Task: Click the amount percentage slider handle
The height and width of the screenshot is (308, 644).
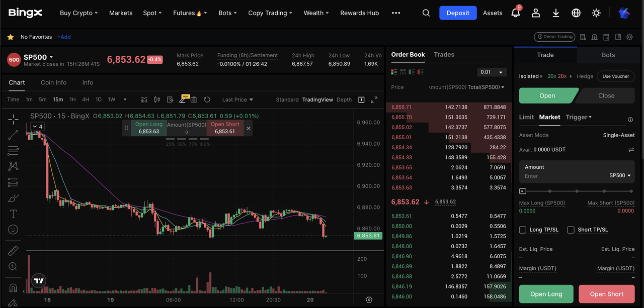Action: [x=523, y=191]
